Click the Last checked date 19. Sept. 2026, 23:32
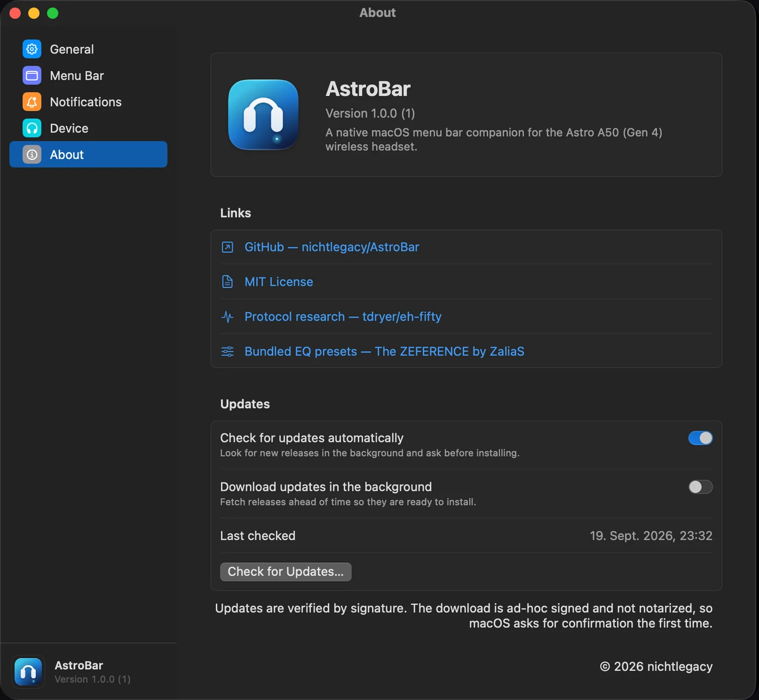Viewport: 759px width, 700px height. [651, 536]
